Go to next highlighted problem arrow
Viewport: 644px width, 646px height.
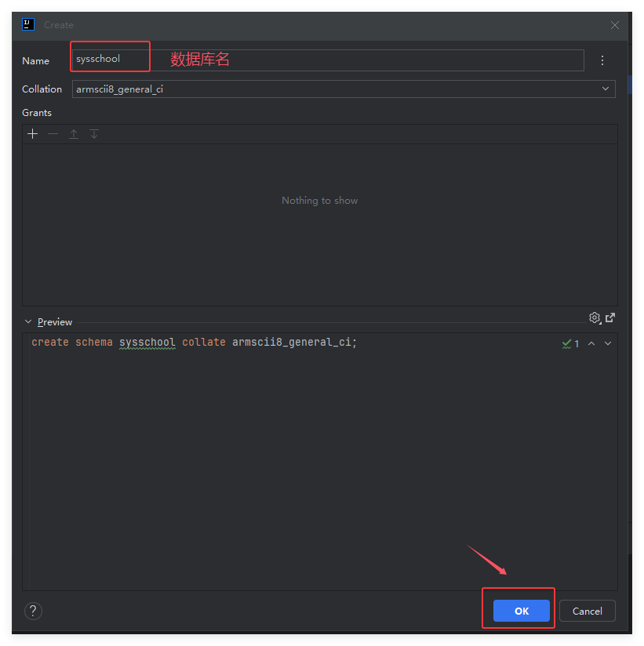coord(608,343)
